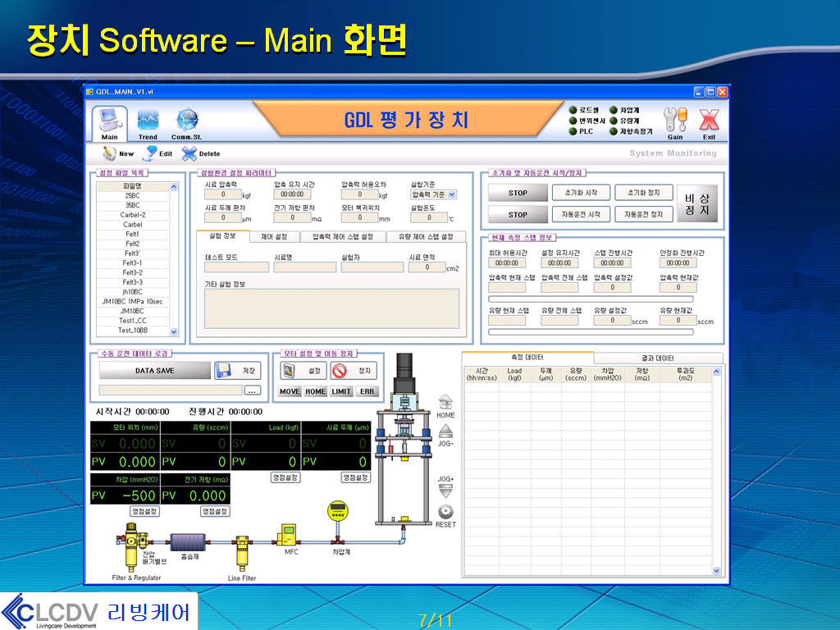Switch to the 제어 설정 tab
Screen dimensions: 840x630
click(274, 236)
